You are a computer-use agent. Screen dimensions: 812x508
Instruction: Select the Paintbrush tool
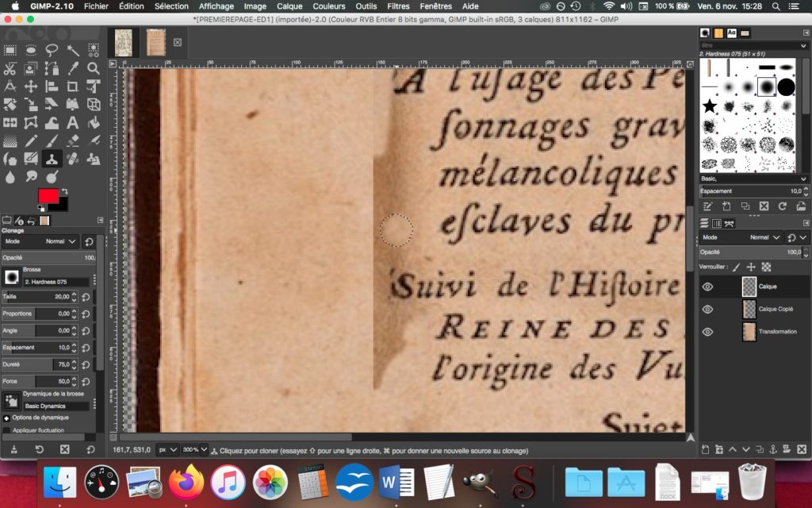pos(52,141)
